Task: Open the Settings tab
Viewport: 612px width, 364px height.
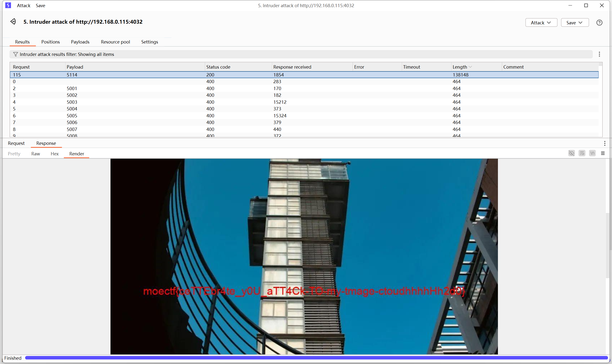Action: [149, 42]
